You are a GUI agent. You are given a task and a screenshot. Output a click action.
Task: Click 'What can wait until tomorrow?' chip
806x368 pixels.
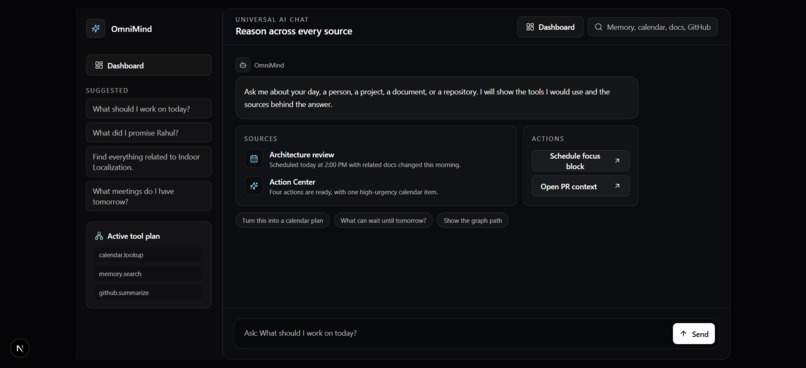point(383,220)
